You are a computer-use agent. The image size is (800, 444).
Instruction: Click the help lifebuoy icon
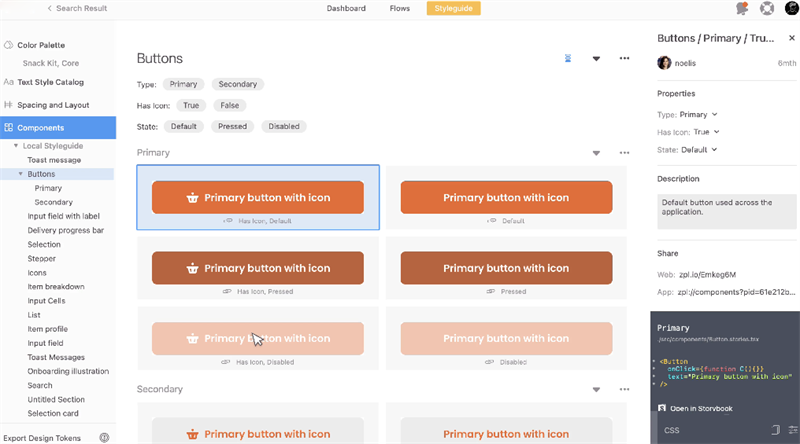pos(767,9)
